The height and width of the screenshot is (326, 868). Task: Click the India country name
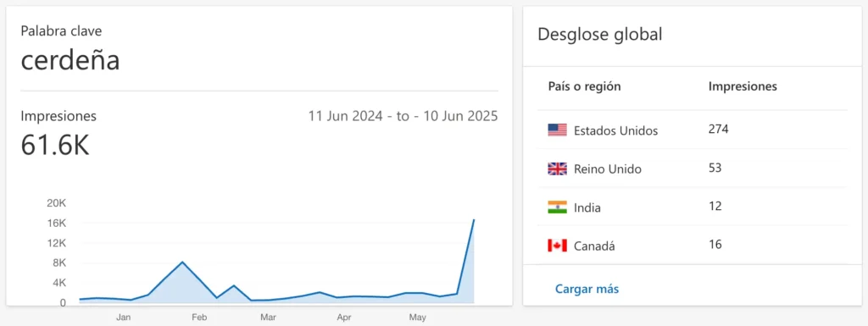(x=587, y=208)
